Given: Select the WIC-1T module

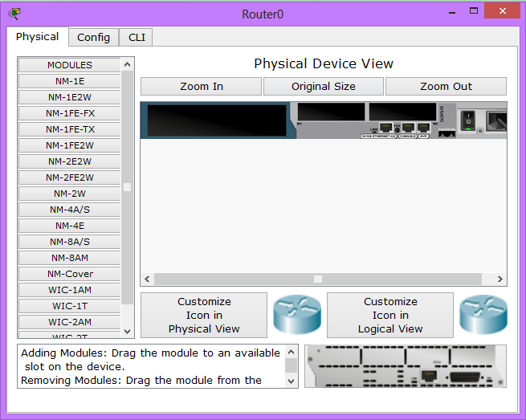Looking at the screenshot, I should click(69, 306).
